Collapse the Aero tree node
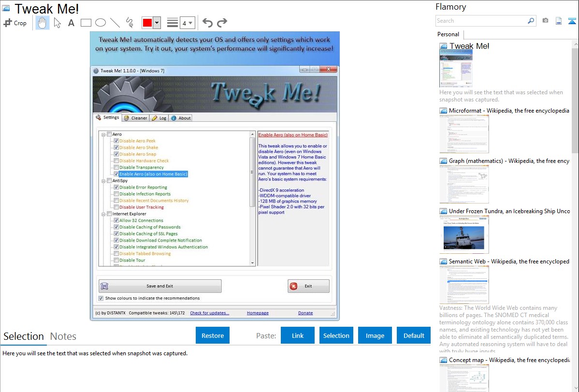This screenshot has height=392, width=579. [x=103, y=135]
